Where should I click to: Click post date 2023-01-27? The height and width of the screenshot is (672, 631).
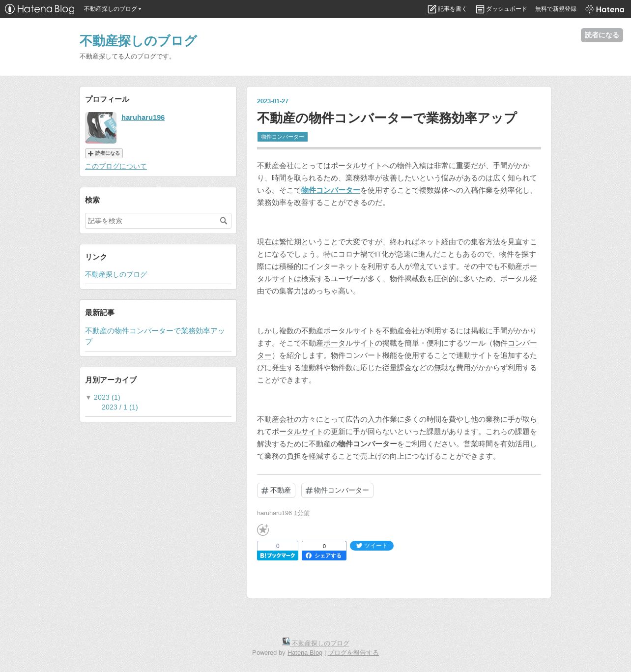click(x=273, y=101)
